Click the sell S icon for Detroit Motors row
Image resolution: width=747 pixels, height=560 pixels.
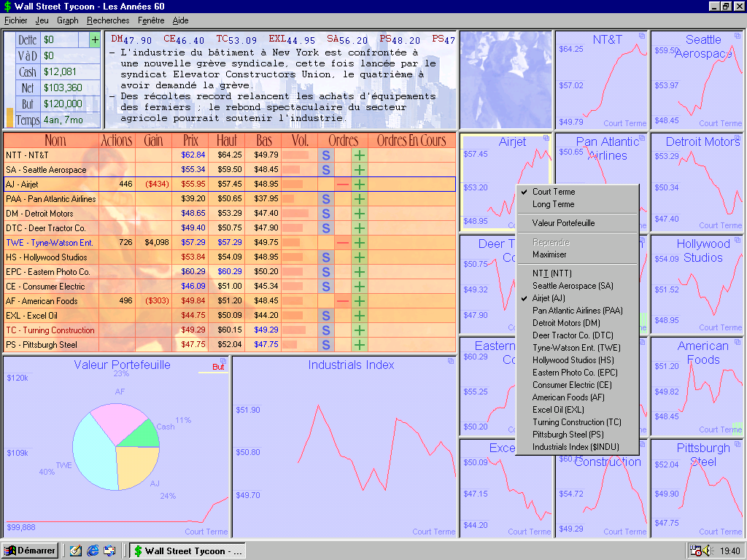(x=326, y=214)
